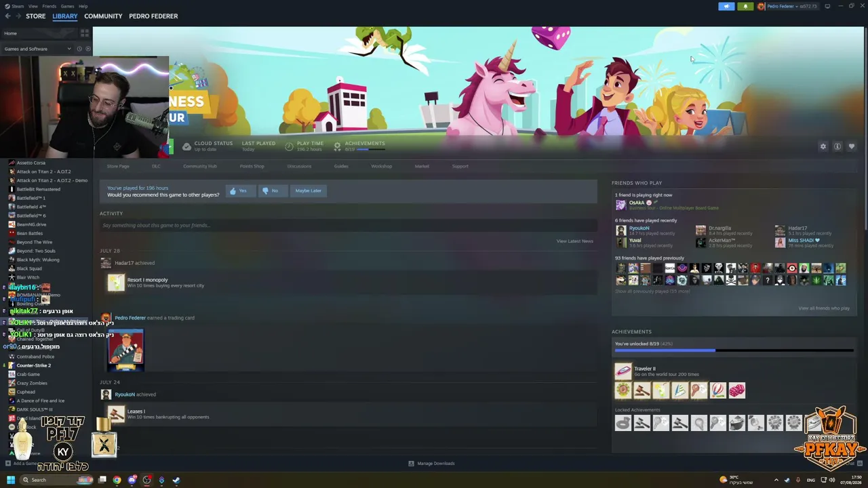Select Black Myth: Wukong in the list
This screenshot has height=488, width=868.
tap(38, 260)
